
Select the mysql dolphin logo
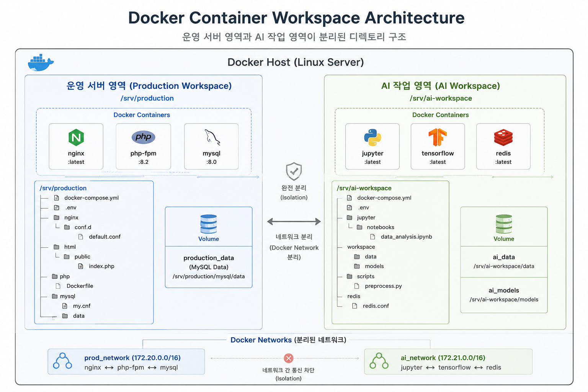point(212,137)
